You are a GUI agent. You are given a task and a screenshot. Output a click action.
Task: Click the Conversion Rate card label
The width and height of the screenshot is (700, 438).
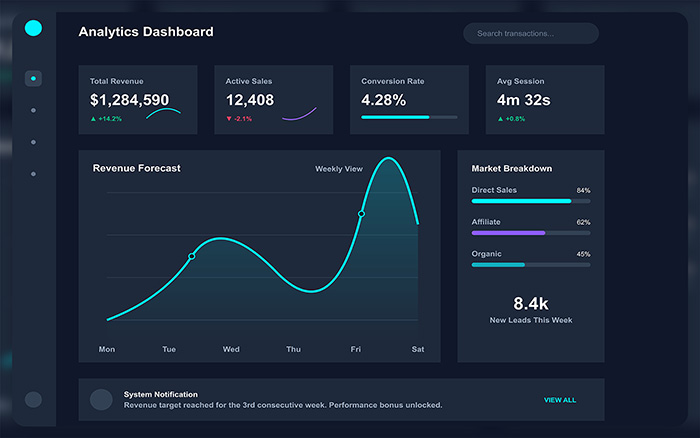[x=393, y=81]
